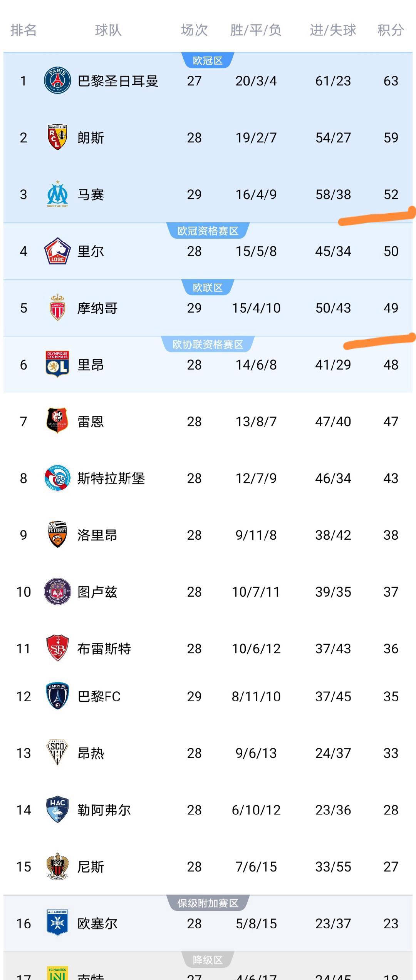This screenshot has height=980, width=416.
Task: Click the 积分 column header
Action: 391,30
